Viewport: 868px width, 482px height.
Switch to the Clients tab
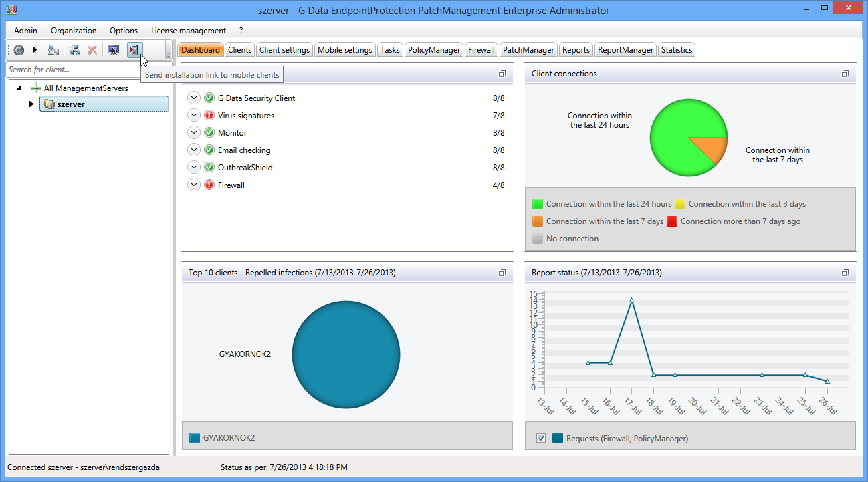coord(240,50)
